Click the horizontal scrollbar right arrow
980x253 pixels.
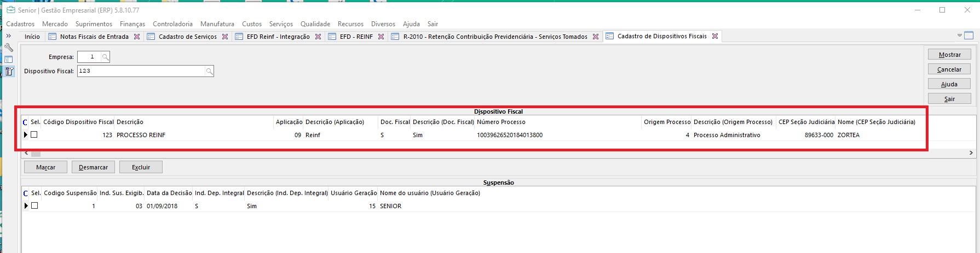coord(971,153)
